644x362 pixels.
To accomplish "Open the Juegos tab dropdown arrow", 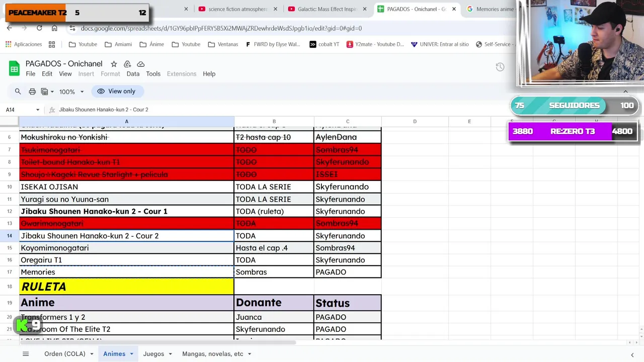I will pos(170,354).
